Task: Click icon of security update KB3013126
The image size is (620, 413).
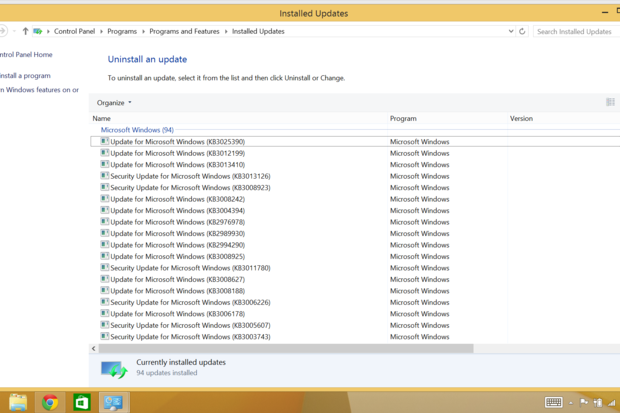Action: [104, 176]
